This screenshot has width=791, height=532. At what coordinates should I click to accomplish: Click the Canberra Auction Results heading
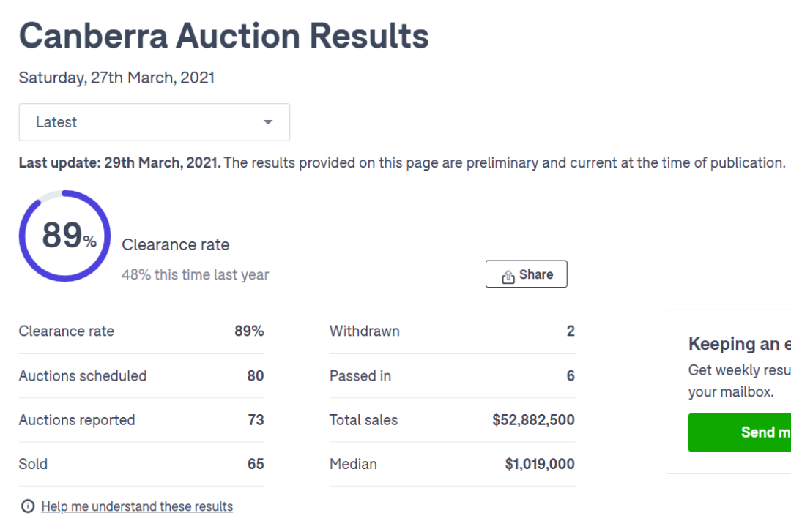[x=223, y=37]
